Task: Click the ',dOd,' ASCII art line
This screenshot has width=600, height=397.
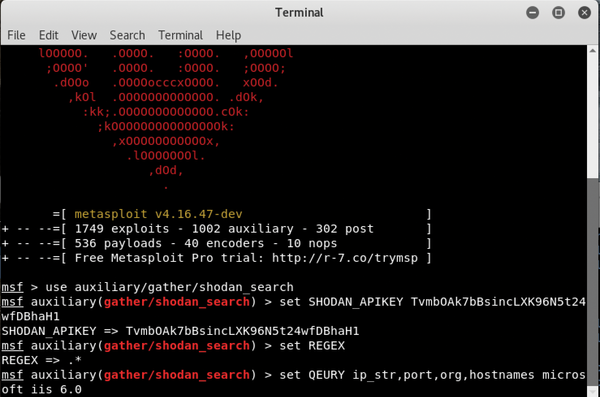Action: 166,170
